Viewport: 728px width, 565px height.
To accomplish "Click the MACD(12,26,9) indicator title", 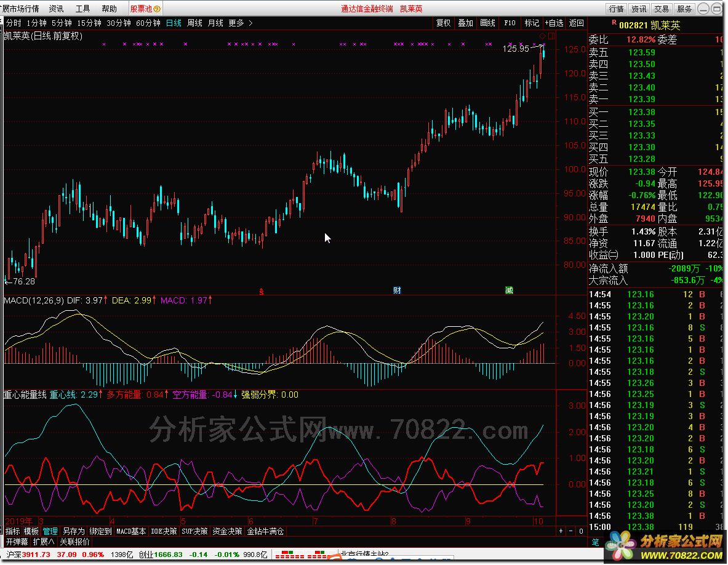I will [34, 300].
